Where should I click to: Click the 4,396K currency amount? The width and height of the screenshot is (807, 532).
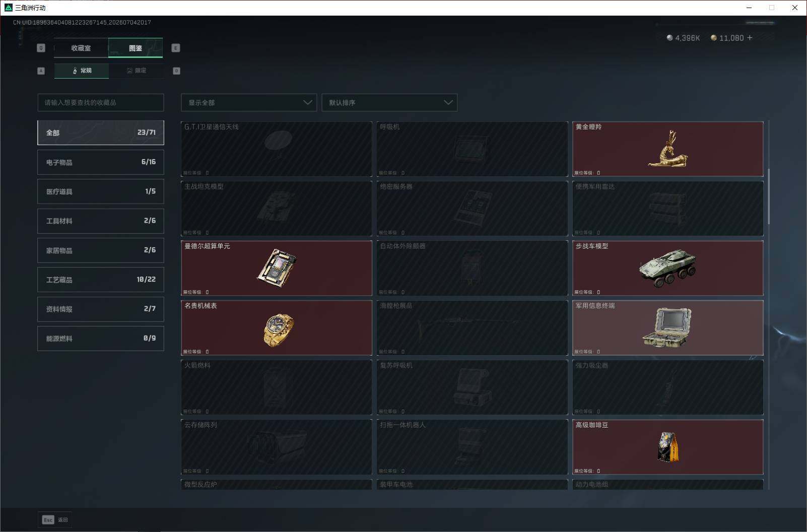click(x=688, y=38)
